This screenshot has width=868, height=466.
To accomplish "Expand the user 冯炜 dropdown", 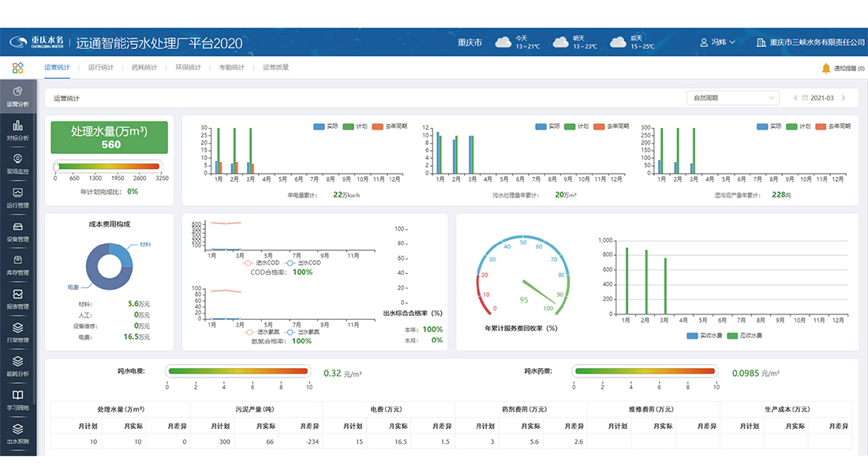I will (717, 42).
